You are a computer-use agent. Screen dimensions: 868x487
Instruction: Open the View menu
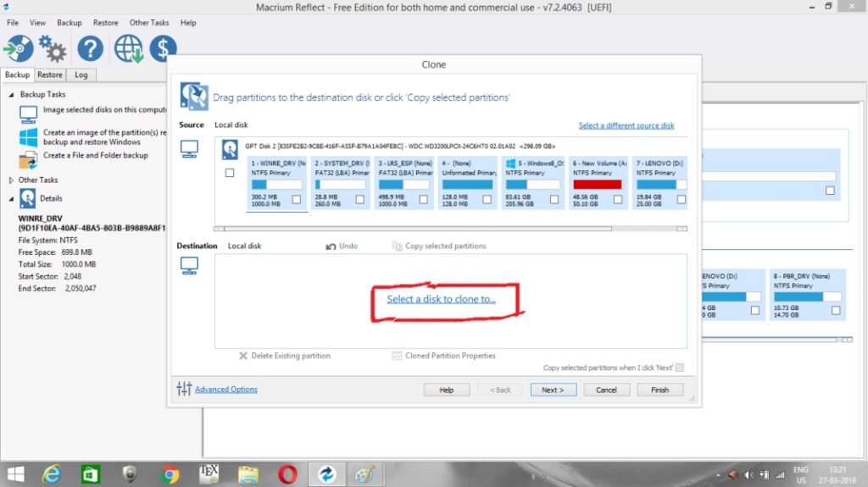(x=37, y=23)
